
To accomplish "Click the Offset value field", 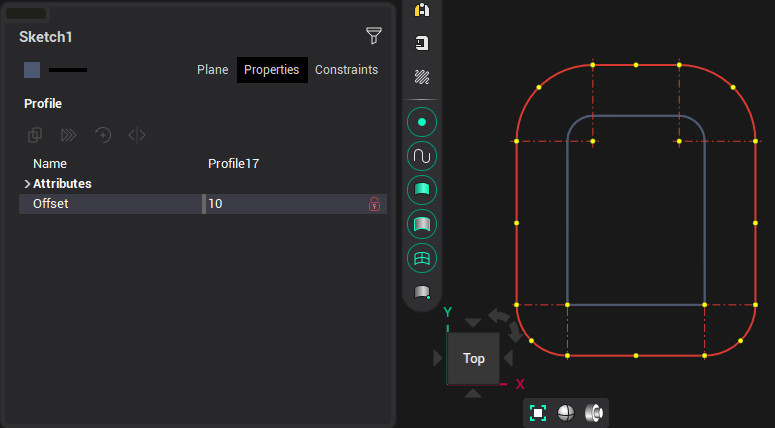I will (285, 204).
